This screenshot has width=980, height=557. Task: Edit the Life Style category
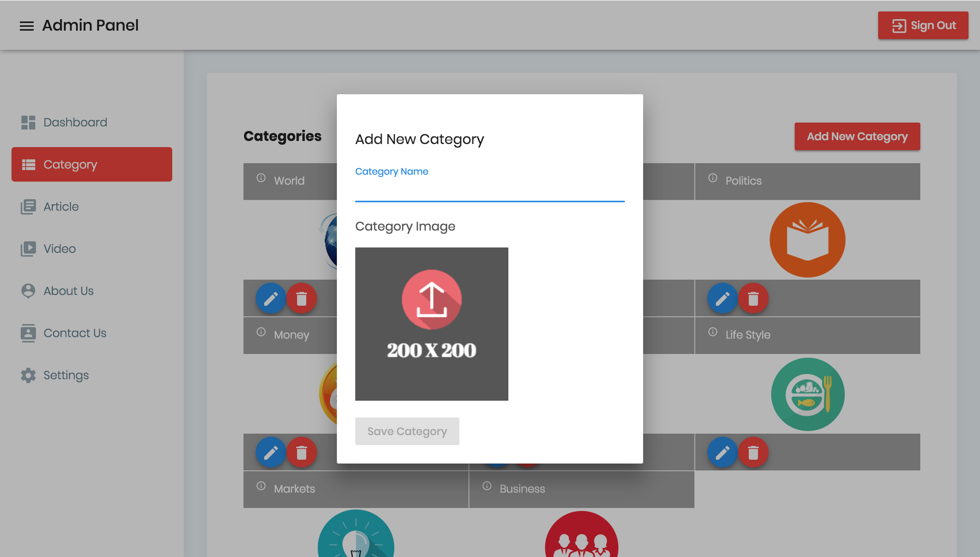pos(722,452)
